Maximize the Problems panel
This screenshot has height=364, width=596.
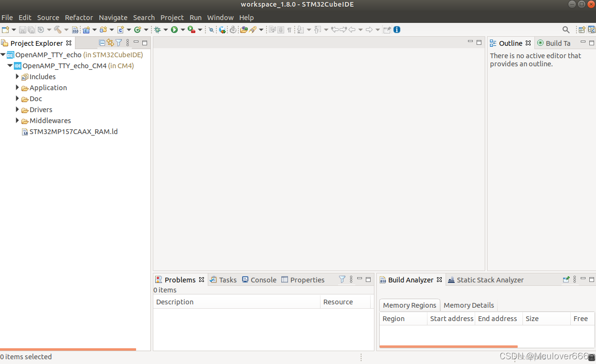pos(368,280)
